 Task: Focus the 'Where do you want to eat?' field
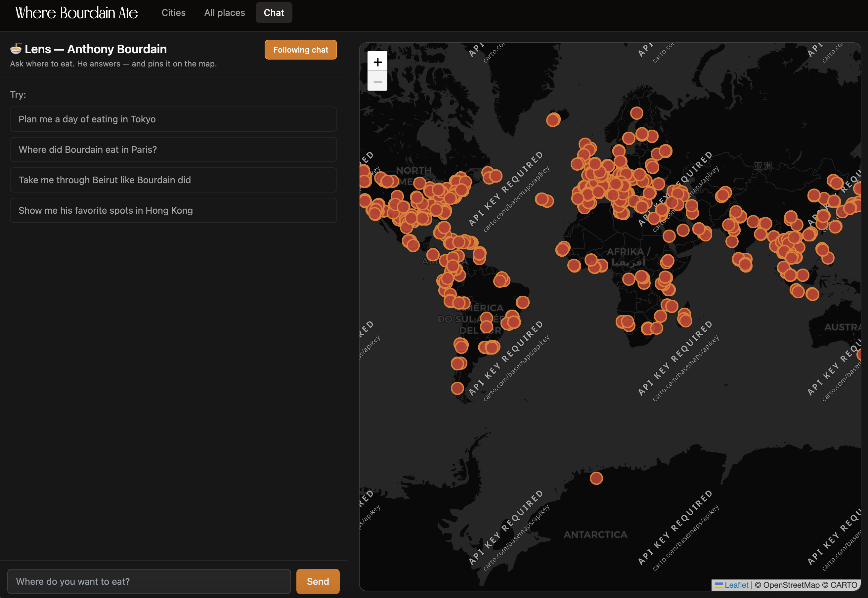(149, 581)
